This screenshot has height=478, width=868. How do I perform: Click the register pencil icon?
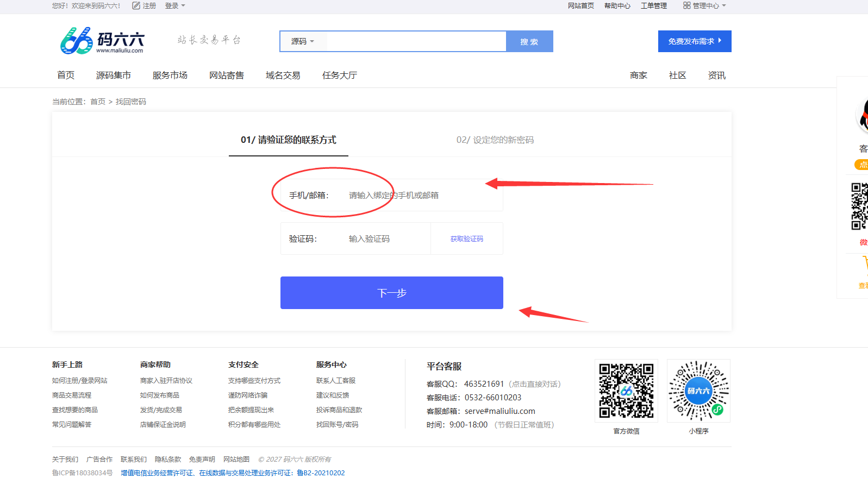coord(136,5)
